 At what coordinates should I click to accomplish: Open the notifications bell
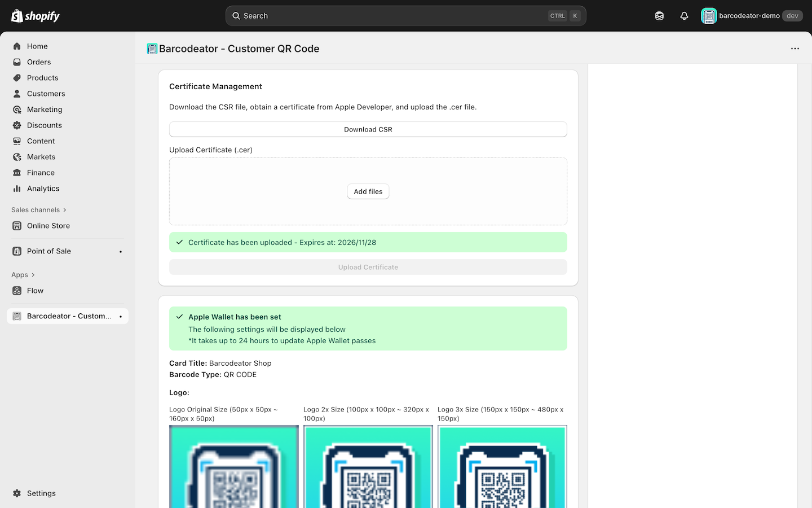click(684, 15)
